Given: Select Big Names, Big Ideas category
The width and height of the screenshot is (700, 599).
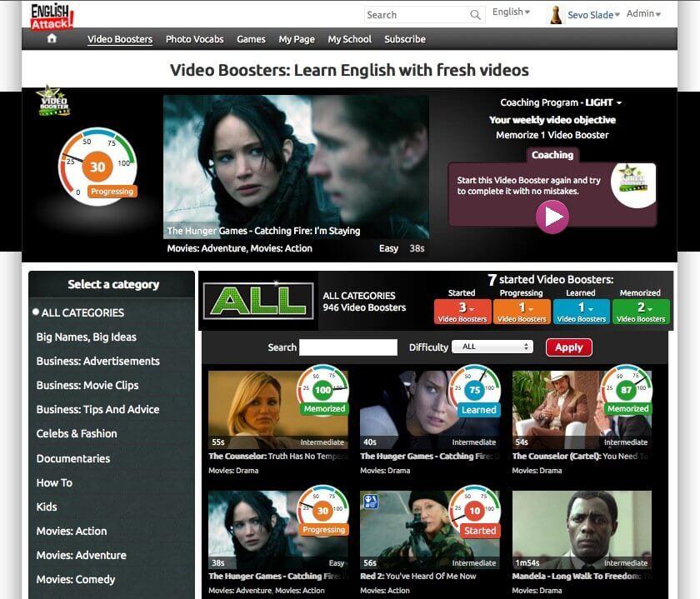Looking at the screenshot, I should [86, 337].
